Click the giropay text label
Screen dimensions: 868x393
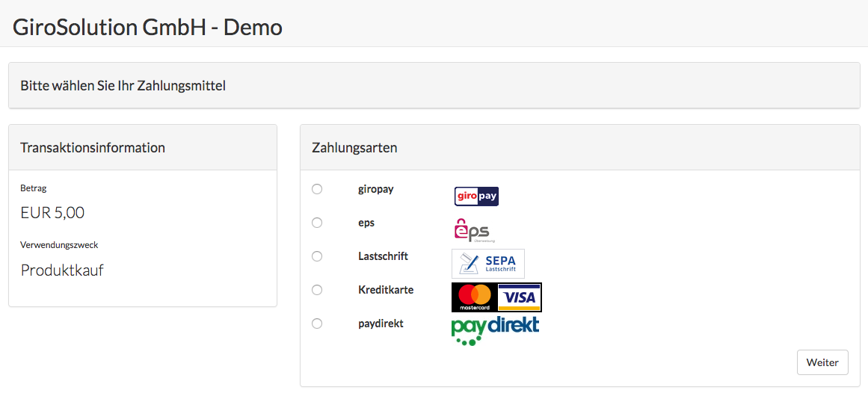pos(376,189)
